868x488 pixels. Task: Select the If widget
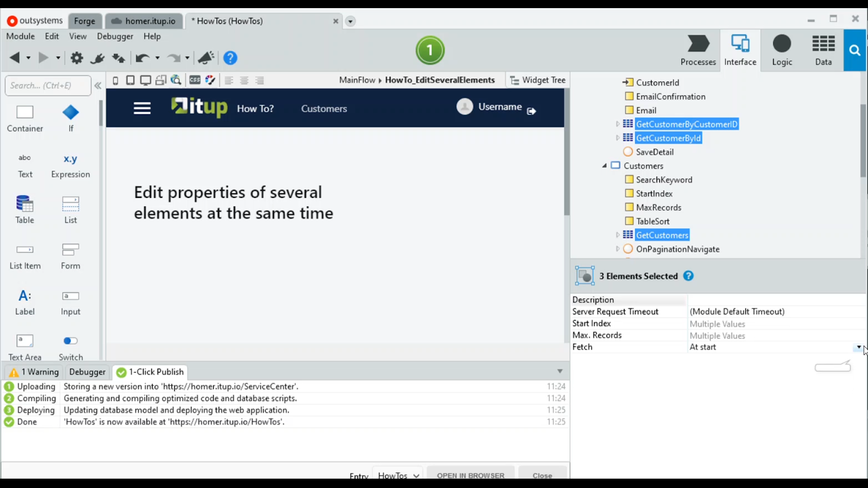[71, 119]
